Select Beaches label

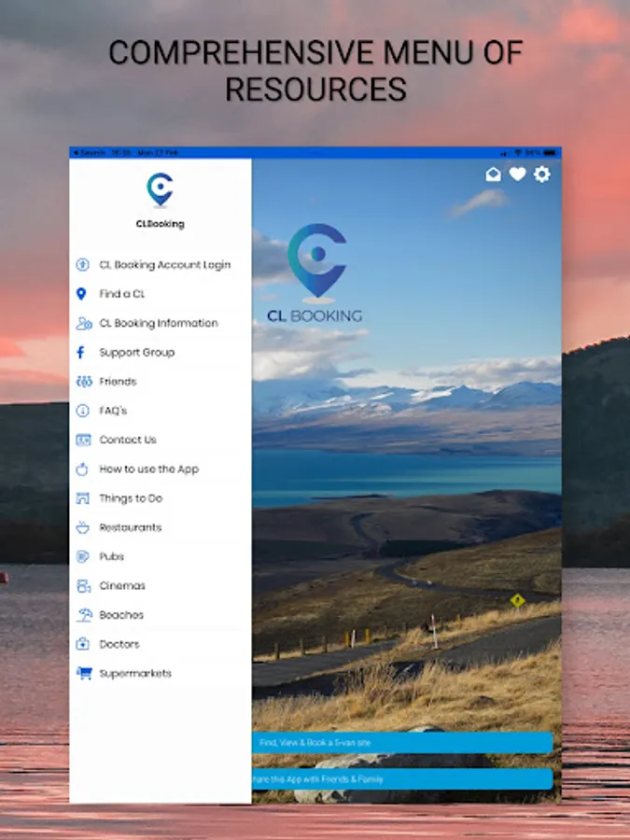tap(121, 615)
